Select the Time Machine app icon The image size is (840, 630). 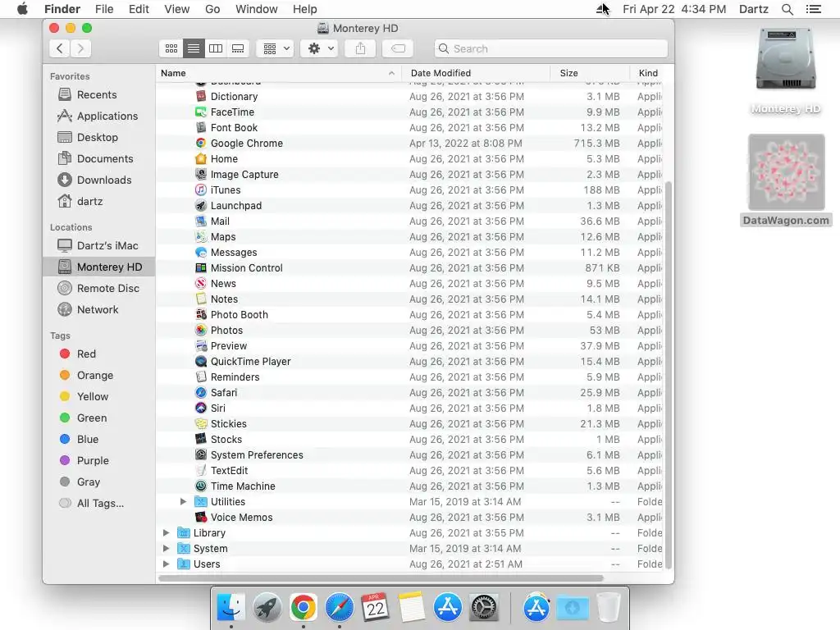[x=201, y=486]
